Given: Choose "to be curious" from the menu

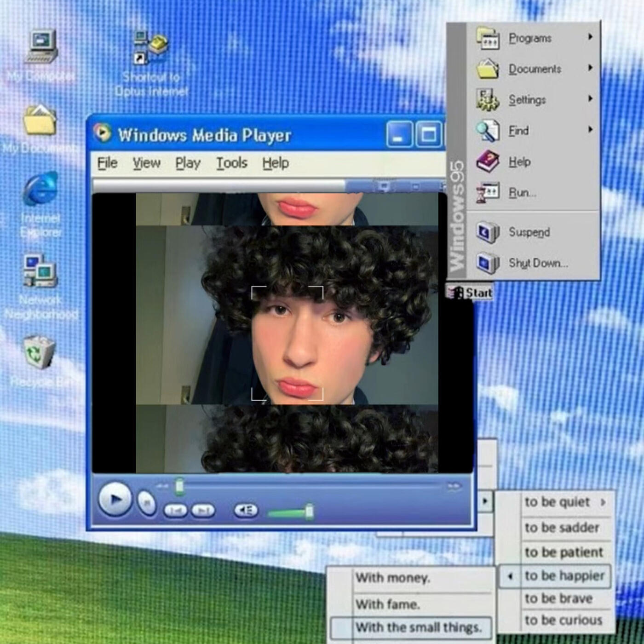Looking at the screenshot, I should pyautogui.click(x=563, y=620).
